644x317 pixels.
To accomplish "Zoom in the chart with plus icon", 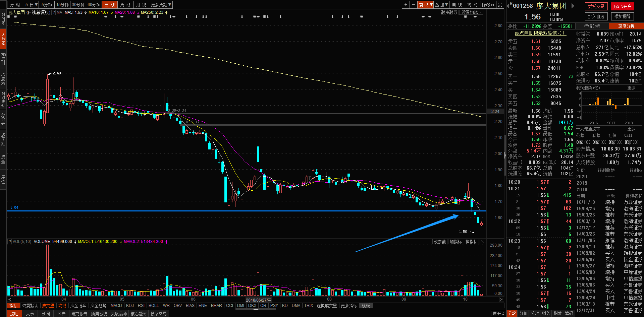I will 406,5.
